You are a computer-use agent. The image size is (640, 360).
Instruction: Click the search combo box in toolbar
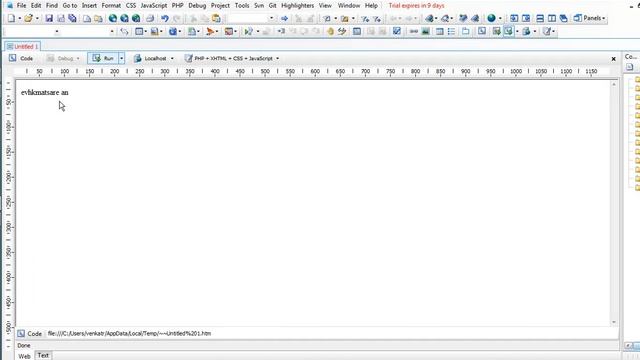pyautogui.click(x=251, y=18)
